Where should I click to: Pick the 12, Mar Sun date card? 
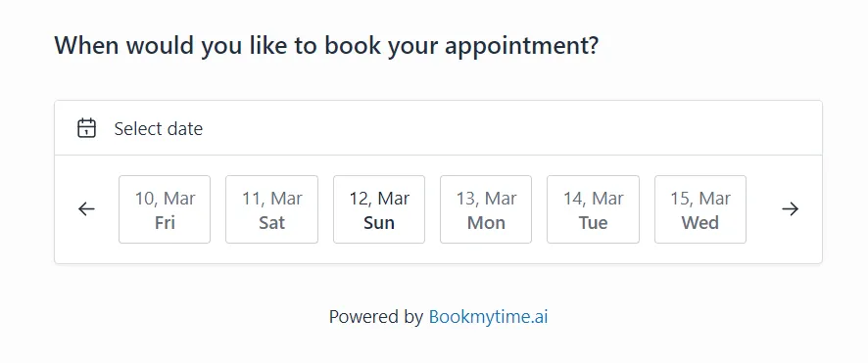pyautogui.click(x=379, y=209)
